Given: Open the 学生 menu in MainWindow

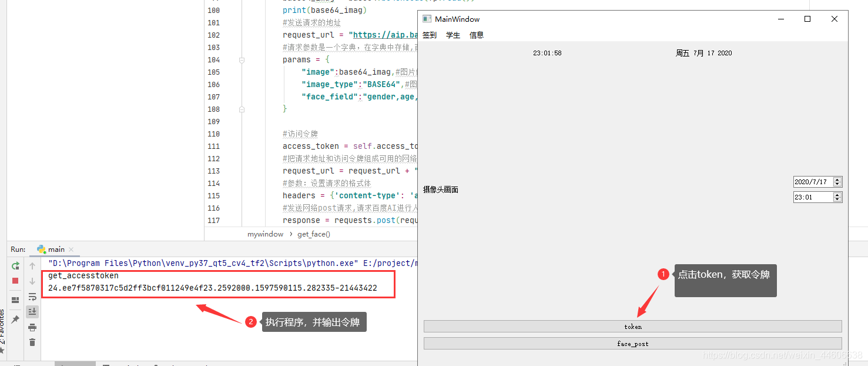Looking at the screenshot, I should (x=453, y=35).
